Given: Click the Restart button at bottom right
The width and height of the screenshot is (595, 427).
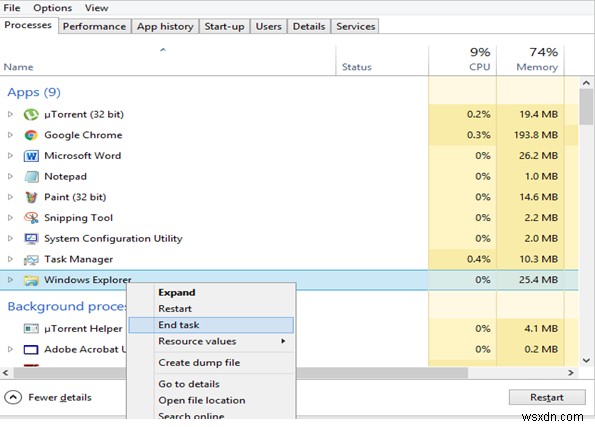Looking at the screenshot, I should pos(547,397).
